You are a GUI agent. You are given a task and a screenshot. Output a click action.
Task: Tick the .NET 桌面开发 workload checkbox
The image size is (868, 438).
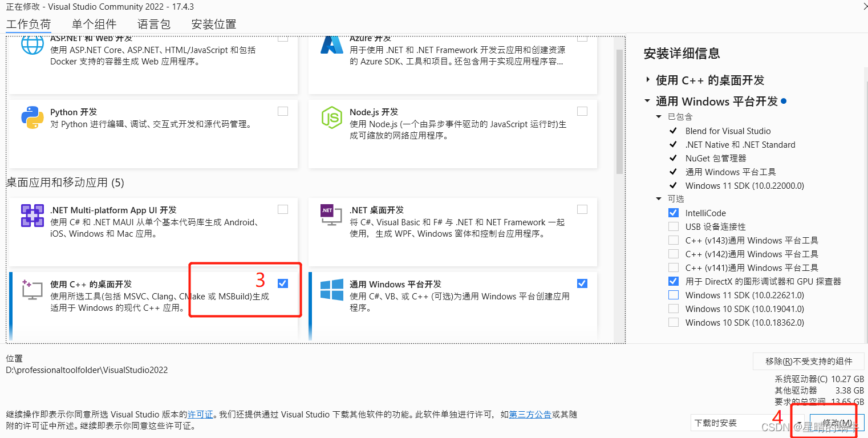582,209
